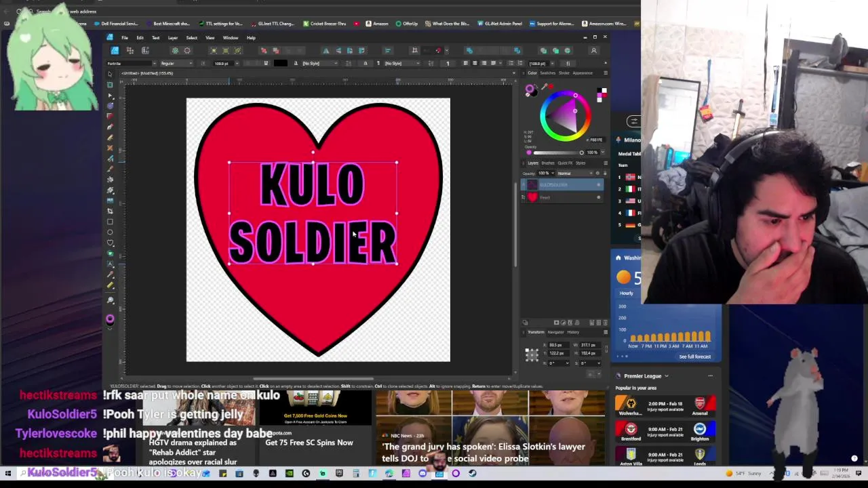868x488 pixels.
Task: Open Get 75 Free SC Spins Now article
Action: click(x=309, y=442)
